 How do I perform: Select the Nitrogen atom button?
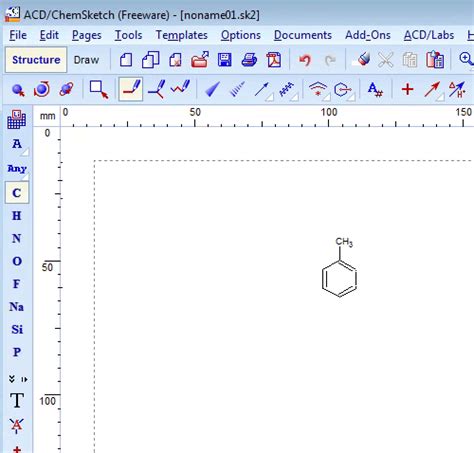(17, 238)
